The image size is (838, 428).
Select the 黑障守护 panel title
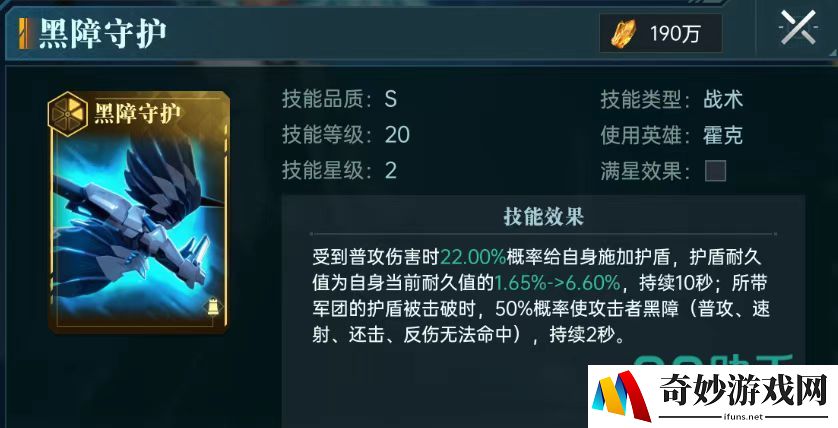[x=103, y=33]
